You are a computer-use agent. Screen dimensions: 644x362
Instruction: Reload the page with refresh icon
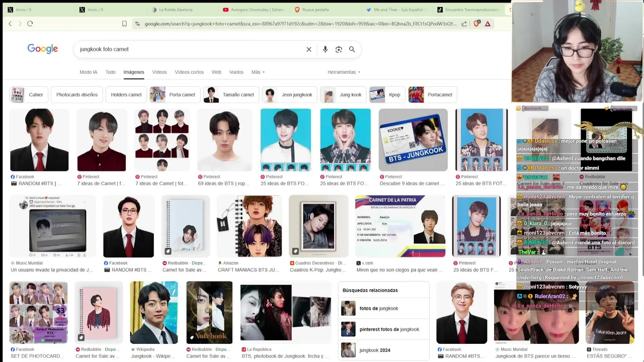point(30,24)
